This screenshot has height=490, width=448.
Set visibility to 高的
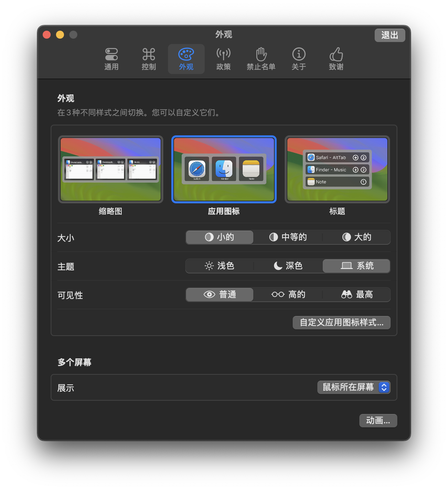pos(288,295)
